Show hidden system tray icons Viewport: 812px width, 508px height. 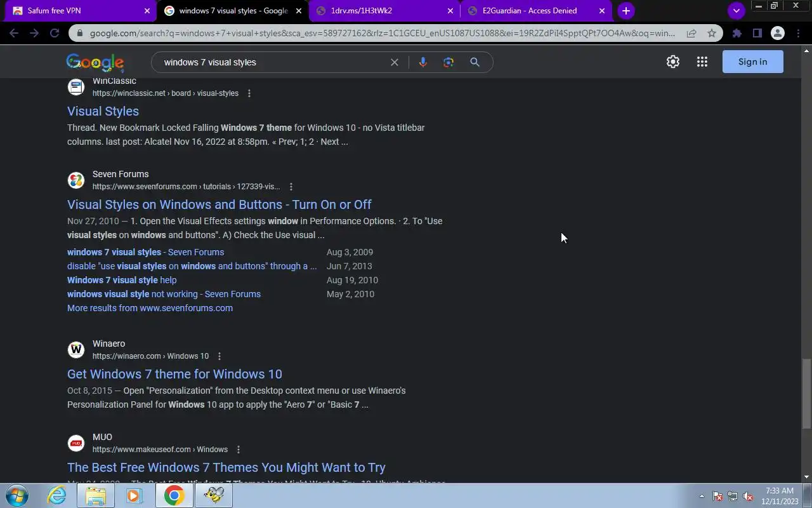coord(702,496)
